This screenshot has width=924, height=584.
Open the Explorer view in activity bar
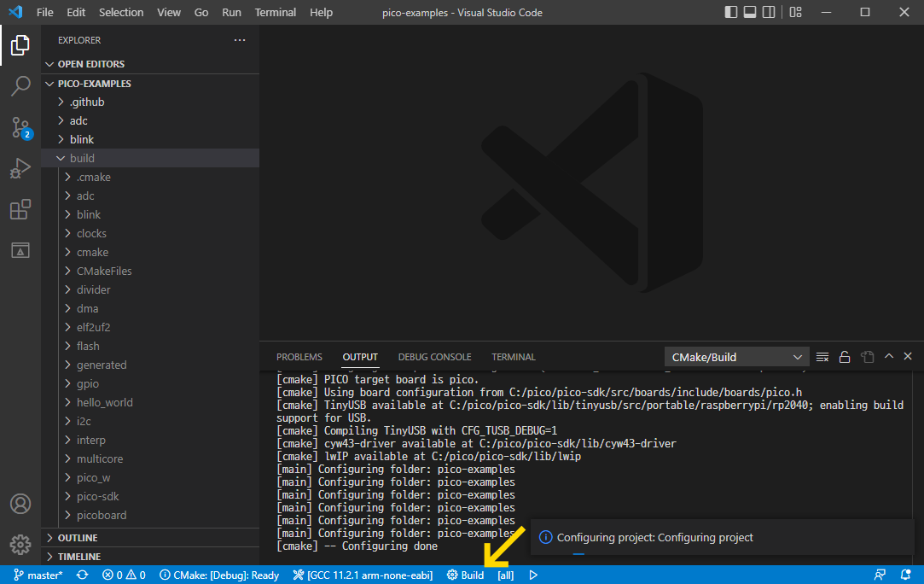coord(20,45)
